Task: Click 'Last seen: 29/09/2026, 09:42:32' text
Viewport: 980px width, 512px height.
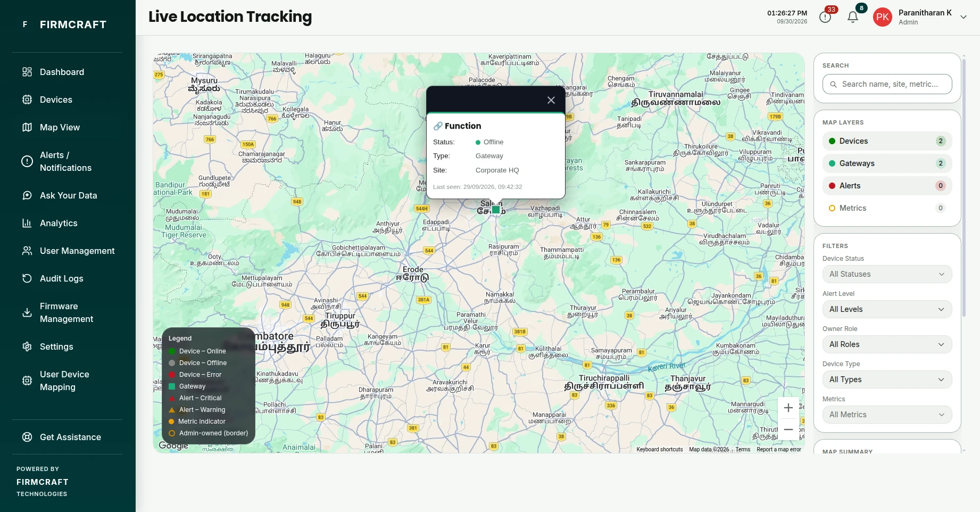Action: pos(477,187)
